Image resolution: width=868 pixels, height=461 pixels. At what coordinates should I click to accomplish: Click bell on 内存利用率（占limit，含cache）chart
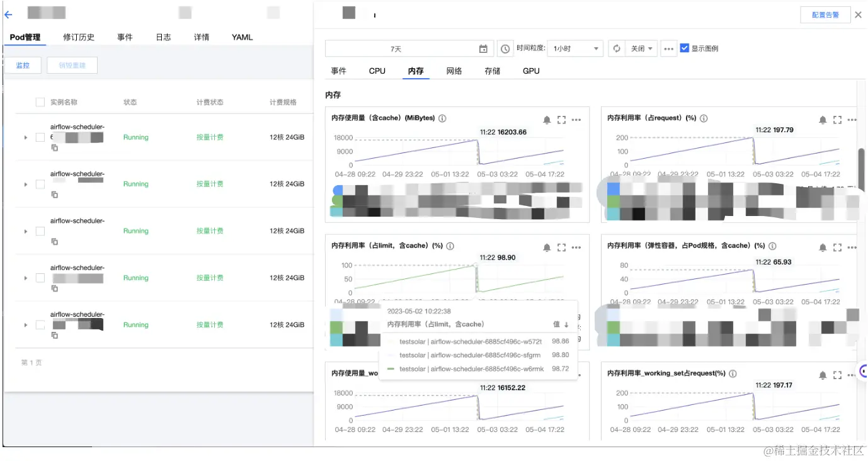point(547,248)
